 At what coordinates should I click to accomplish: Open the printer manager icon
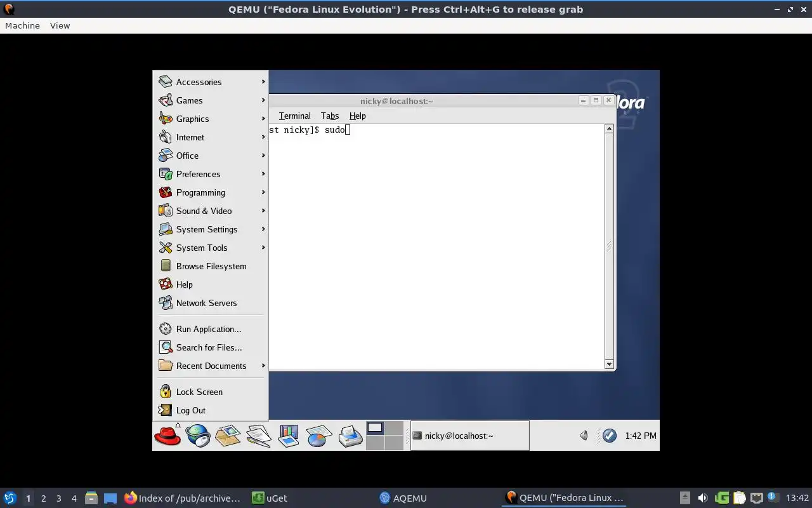coord(350,436)
